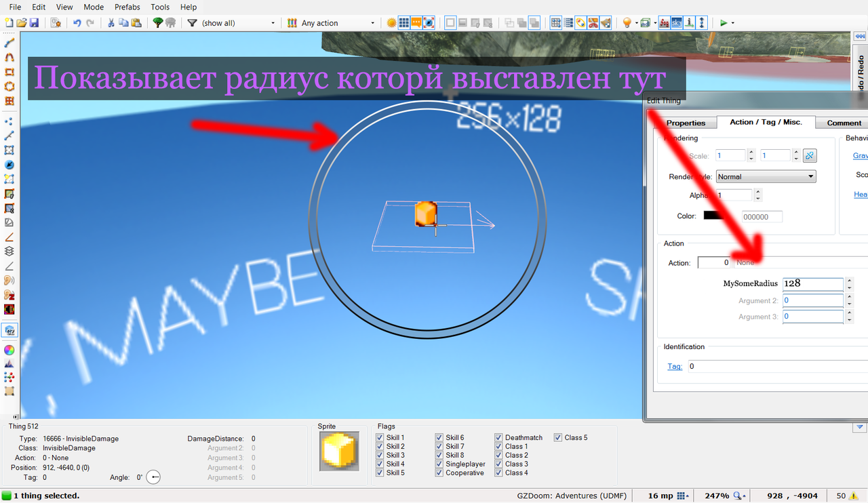The height and width of the screenshot is (503, 868).
Task: Click the clipboard Paste icon
Action: click(136, 22)
